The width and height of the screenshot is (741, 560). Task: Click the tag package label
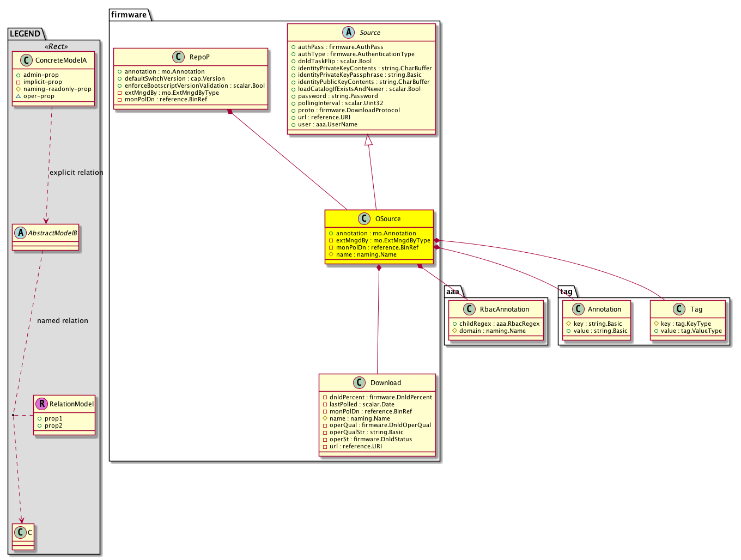pyautogui.click(x=566, y=291)
